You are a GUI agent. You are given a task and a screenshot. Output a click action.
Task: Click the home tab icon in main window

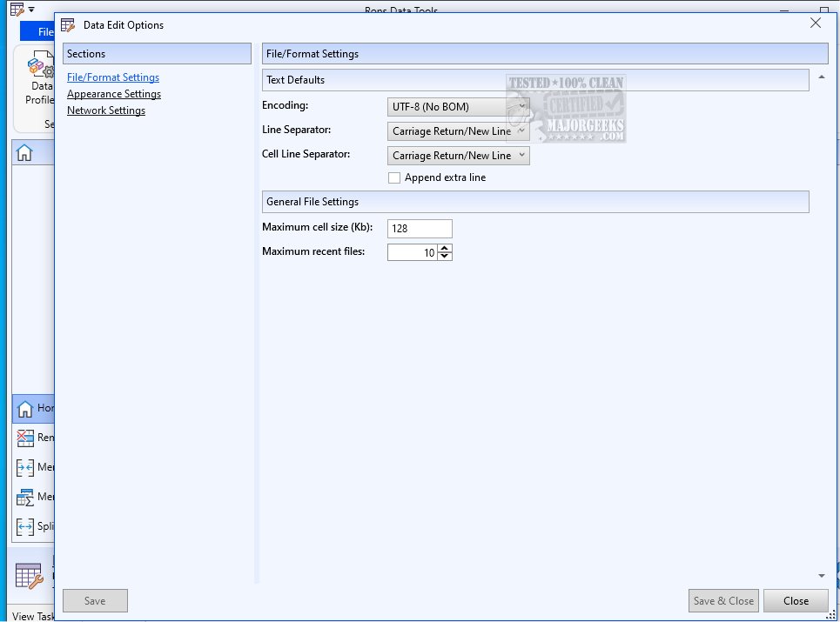(x=24, y=152)
